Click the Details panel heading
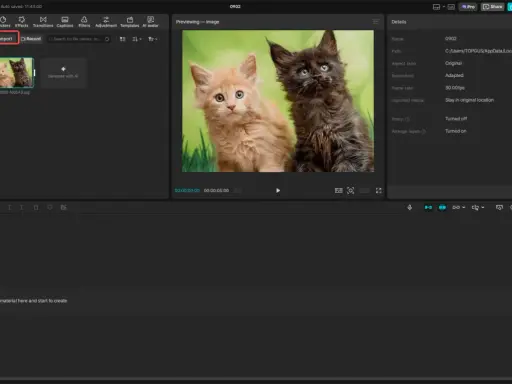The image size is (512, 384). click(399, 22)
